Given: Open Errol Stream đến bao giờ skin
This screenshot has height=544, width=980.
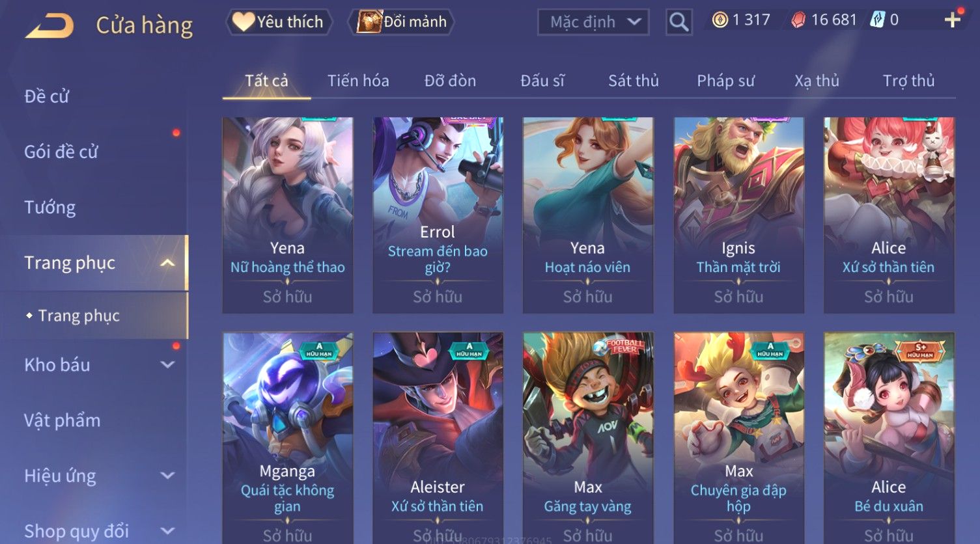Looking at the screenshot, I should coord(438,215).
